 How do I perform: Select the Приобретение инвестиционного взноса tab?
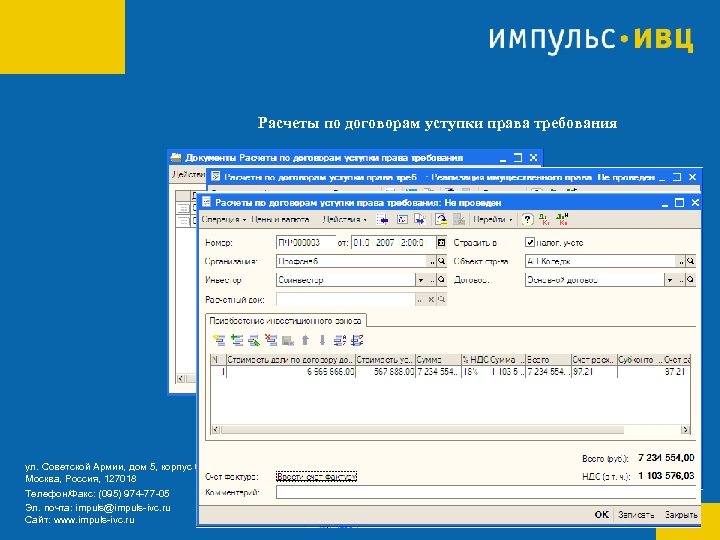(x=286, y=321)
